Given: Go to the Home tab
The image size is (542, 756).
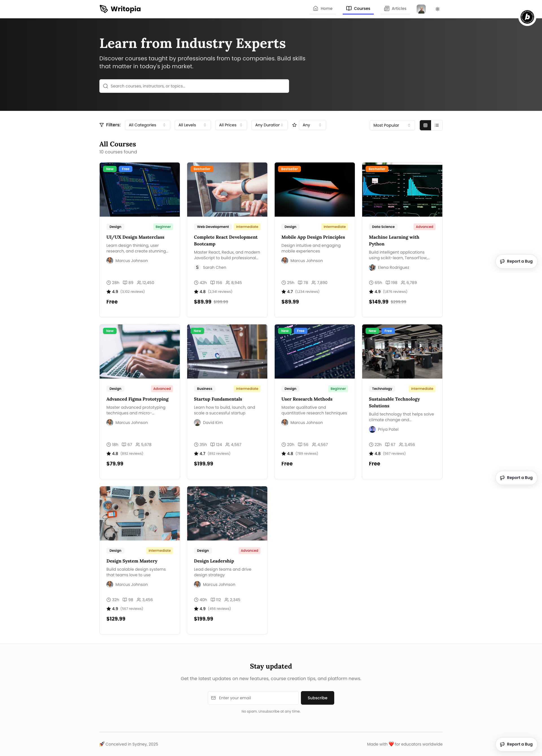Looking at the screenshot, I should (323, 9).
